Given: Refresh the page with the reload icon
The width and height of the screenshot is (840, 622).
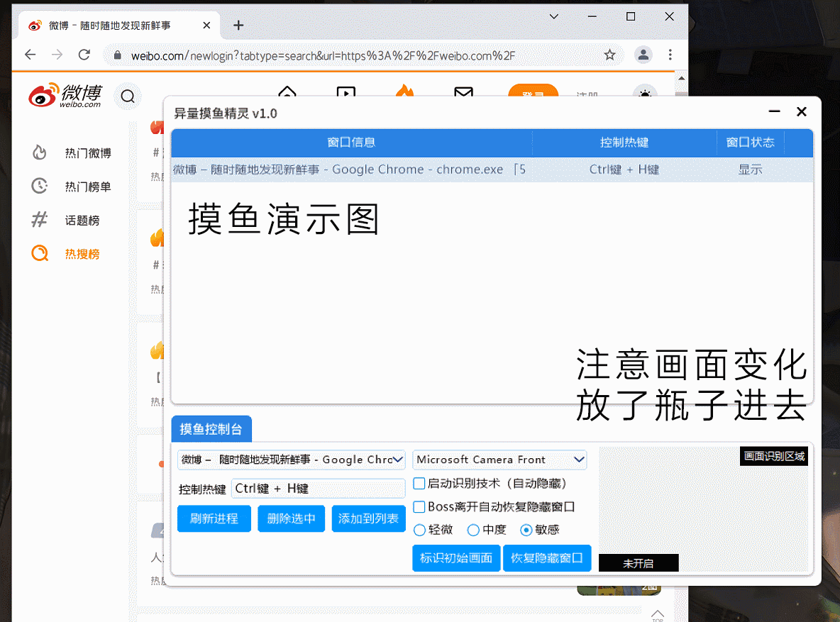Looking at the screenshot, I should tap(84, 54).
